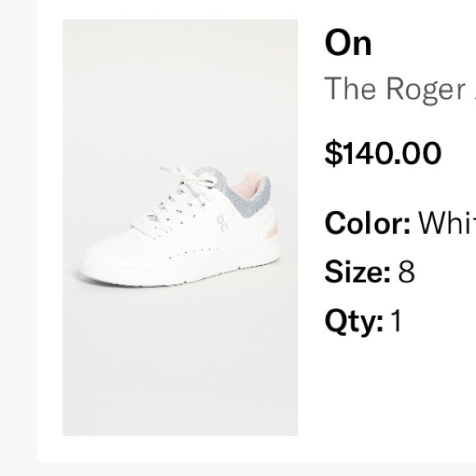Click the Color label
Image resolution: width=476 pixels, height=476 pixels.
point(368,223)
